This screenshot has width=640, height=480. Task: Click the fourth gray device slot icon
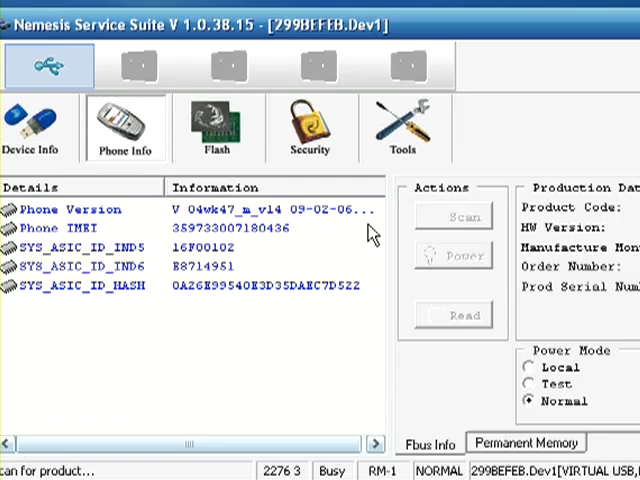(409, 66)
